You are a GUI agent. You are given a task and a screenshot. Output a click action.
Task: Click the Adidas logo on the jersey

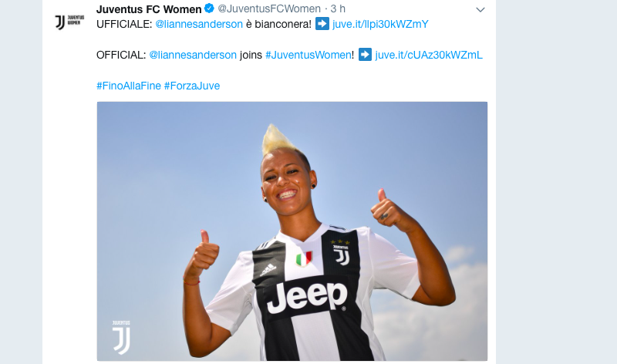click(268, 270)
